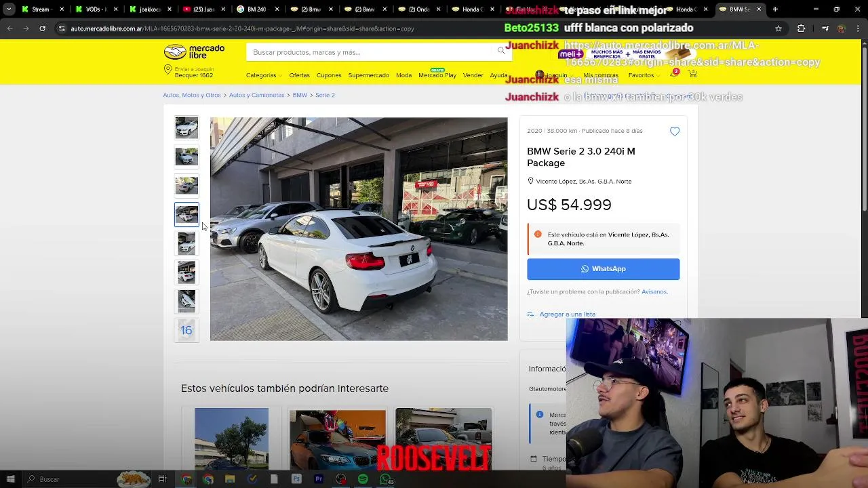
Task: Click the browser address bar URL
Action: (x=242, y=28)
